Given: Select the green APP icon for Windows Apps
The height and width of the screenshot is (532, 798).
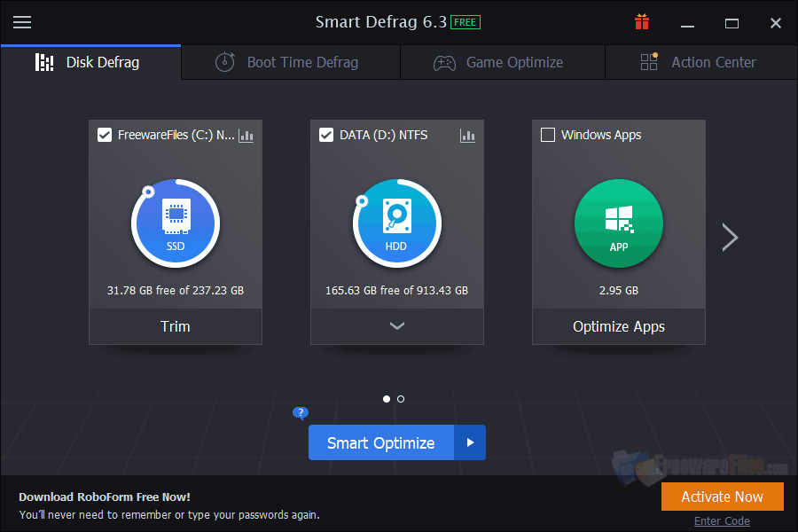Looking at the screenshot, I should (x=618, y=223).
